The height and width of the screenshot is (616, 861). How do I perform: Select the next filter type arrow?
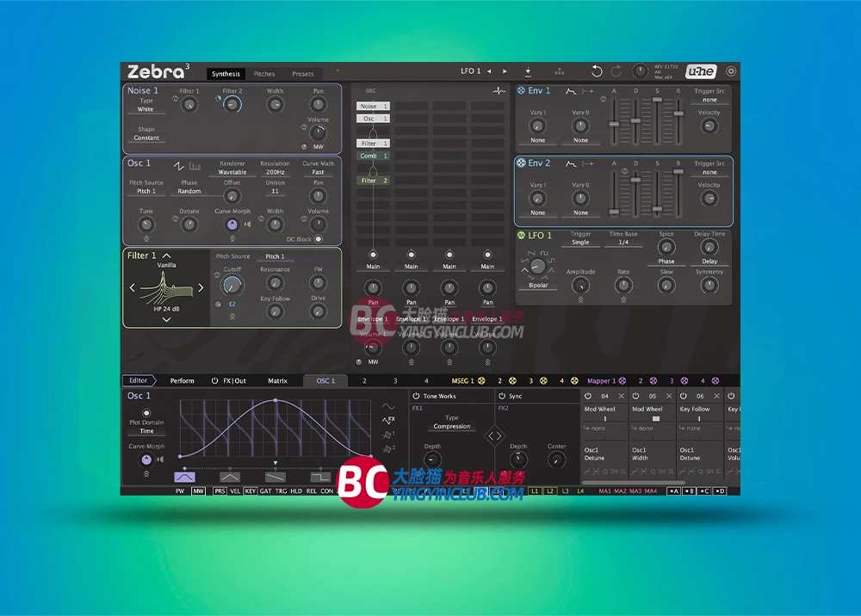(x=201, y=287)
